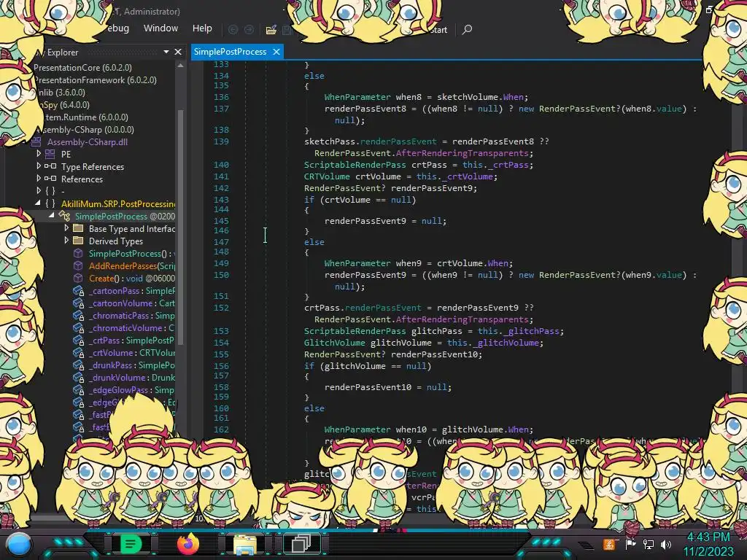Click the Create() method icon
This screenshot has height=560, width=747.
coord(78,278)
